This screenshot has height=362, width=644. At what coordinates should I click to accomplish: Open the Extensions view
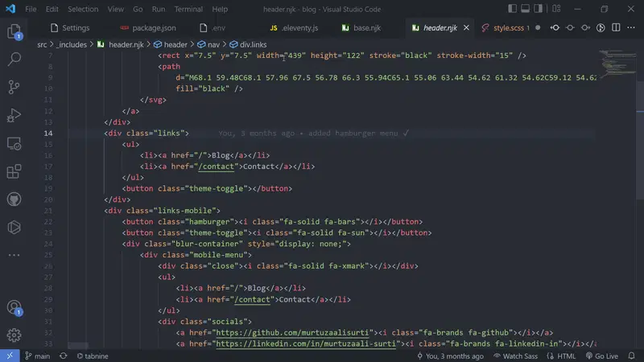tap(14, 171)
